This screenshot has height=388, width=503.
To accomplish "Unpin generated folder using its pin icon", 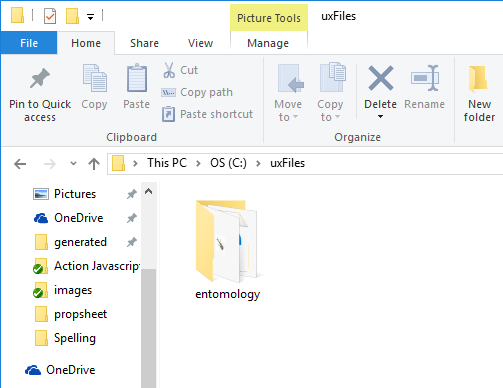I will tap(132, 242).
